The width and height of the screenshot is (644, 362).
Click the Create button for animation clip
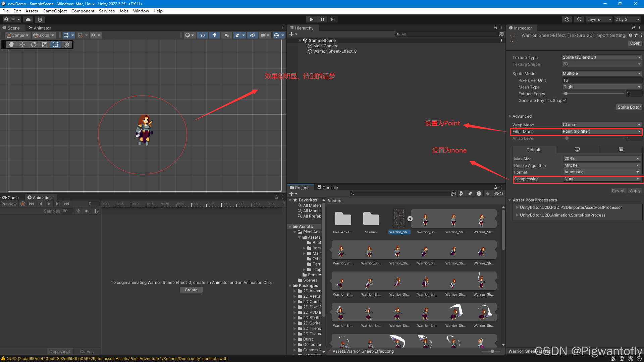(x=191, y=290)
